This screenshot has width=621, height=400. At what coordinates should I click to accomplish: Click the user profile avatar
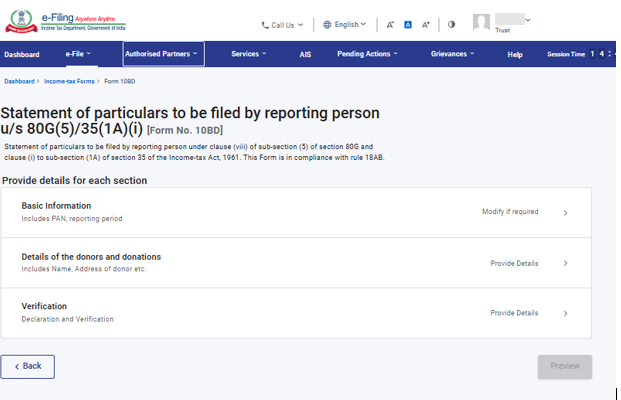click(x=482, y=23)
